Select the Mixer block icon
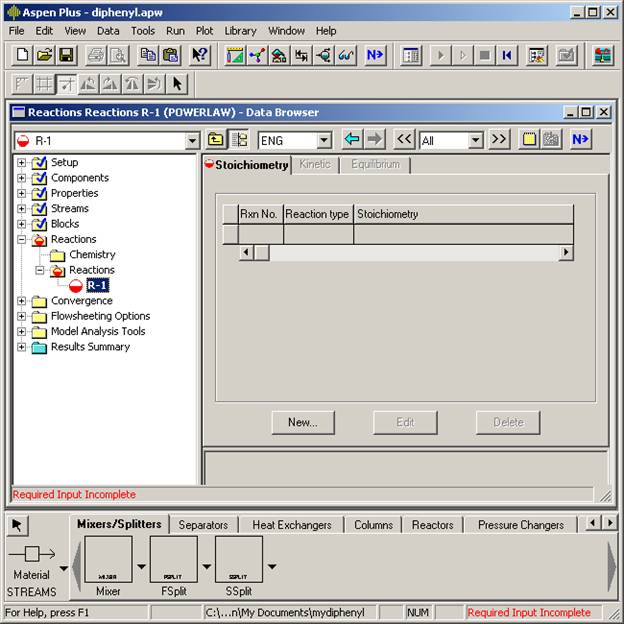This screenshot has height=624, width=624. click(x=108, y=560)
